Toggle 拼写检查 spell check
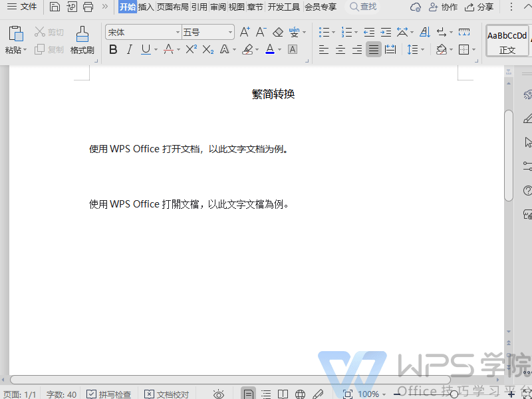 pos(108,394)
